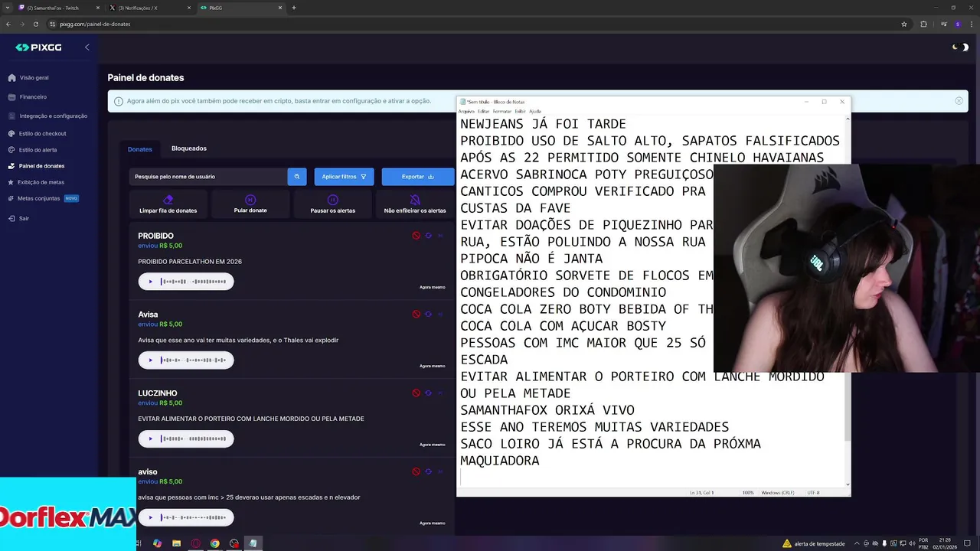The image size is (980, 551).
Task: Bookmark this page with the star
Action: coord(904,24)
